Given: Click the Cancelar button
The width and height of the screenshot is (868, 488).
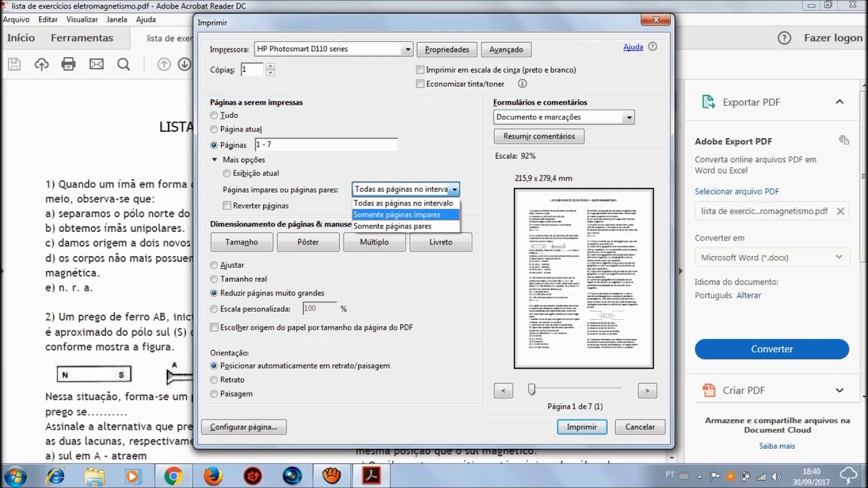Looking at the screenshot, I should tap(640, 427).
